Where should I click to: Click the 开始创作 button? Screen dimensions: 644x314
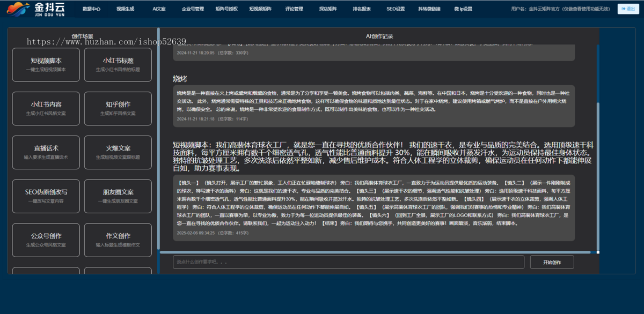click(552, 262)
